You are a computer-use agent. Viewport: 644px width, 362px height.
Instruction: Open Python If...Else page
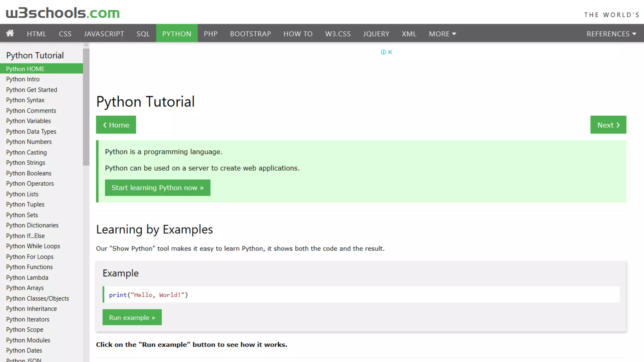[x=42, y=236]
